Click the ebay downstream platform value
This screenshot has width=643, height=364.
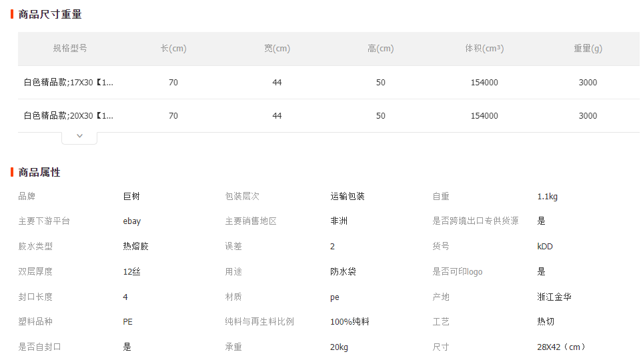tap(132, 221)
